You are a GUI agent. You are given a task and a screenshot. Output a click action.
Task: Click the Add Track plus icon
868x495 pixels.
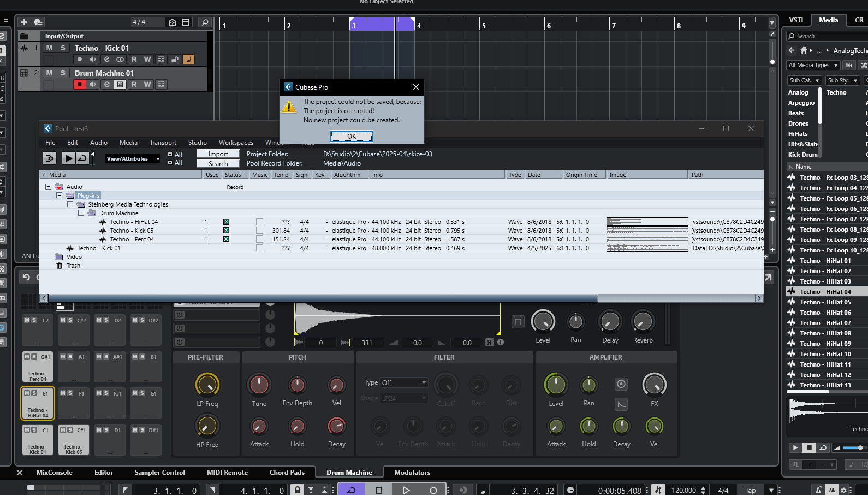[x=24, y=22]
